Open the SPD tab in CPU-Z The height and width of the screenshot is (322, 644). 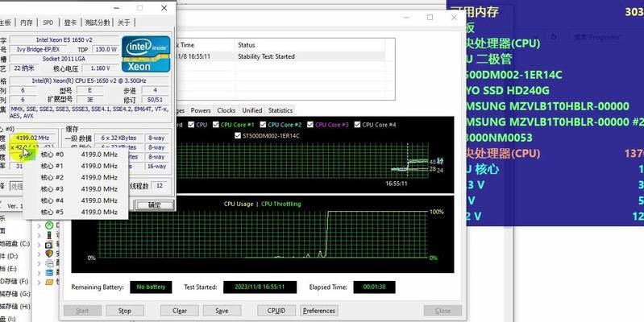[x=48, y=23]
